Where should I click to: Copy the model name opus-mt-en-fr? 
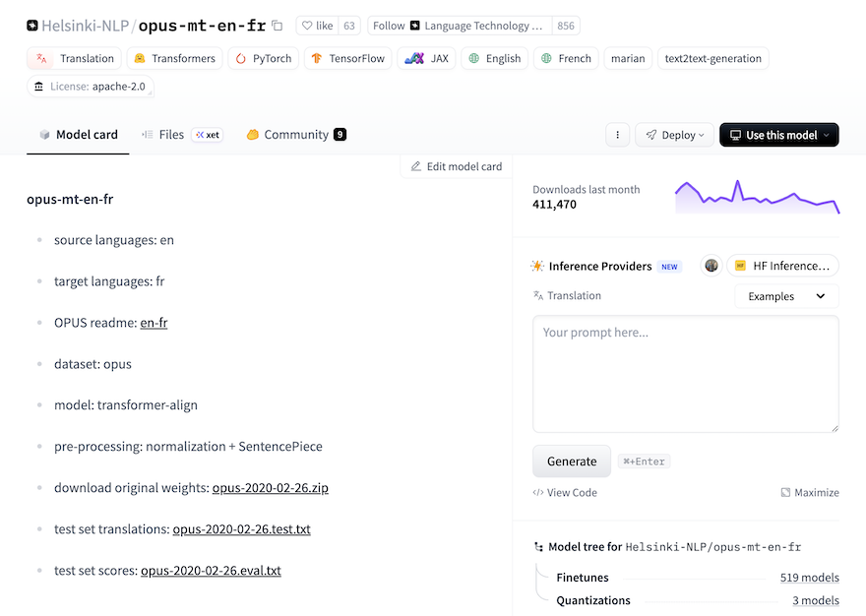point(278,25)
